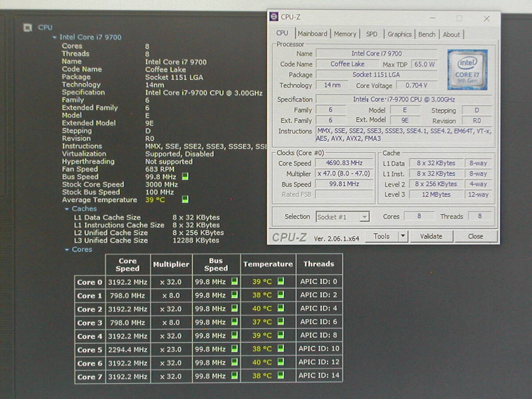Click the Tools button in CPU-Z
Image resolution: width=532 pixels, height=399 pixels.
[381, 236]
